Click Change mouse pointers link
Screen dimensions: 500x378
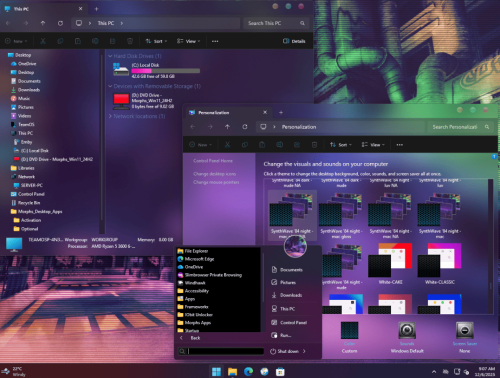[x=216, y=182]
